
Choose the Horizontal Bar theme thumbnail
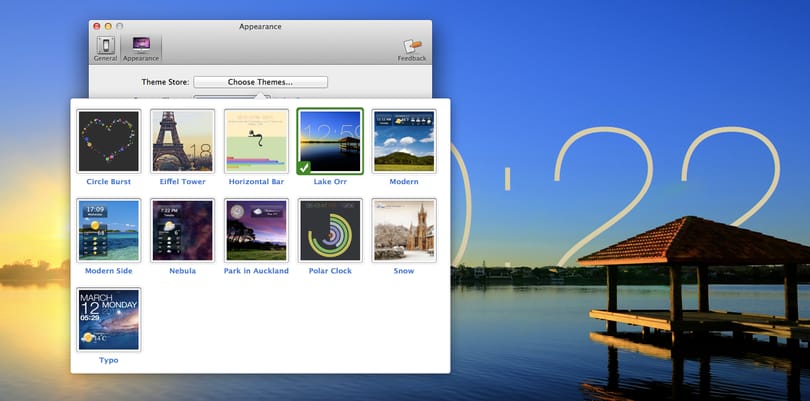tap(256, 141)
